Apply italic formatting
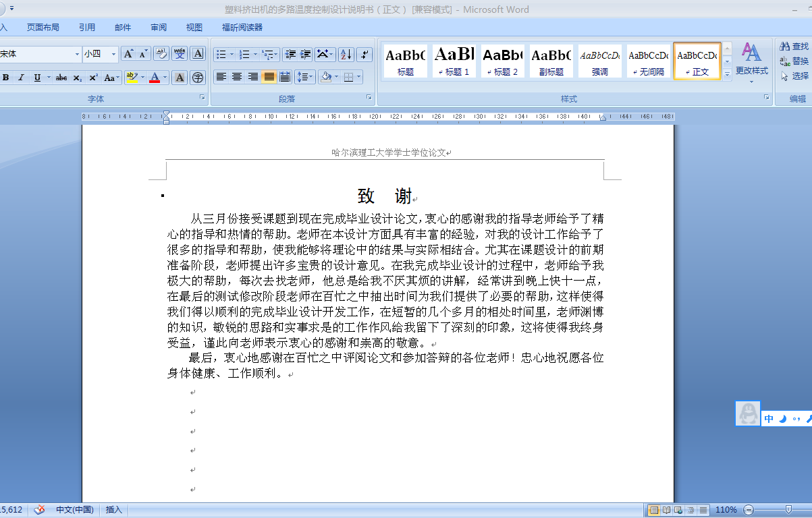Screen dimensions: 812x518 tap(21, 78)
